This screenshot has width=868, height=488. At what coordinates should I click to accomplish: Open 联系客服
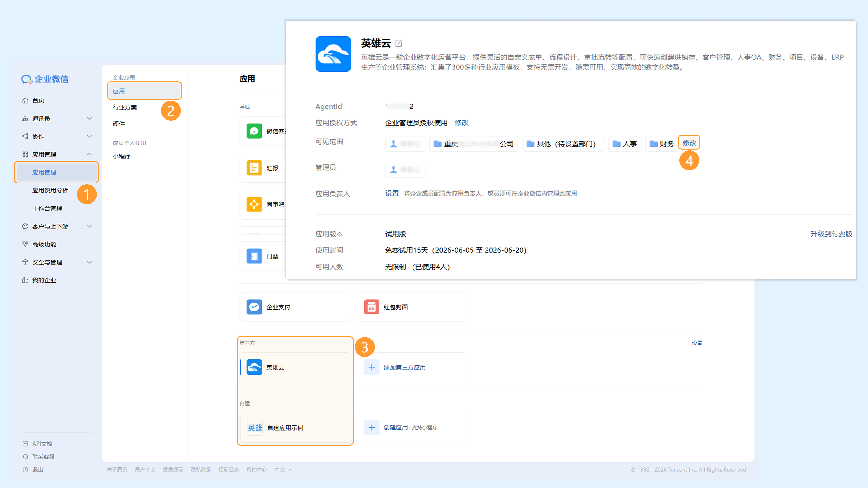point(43,457)
